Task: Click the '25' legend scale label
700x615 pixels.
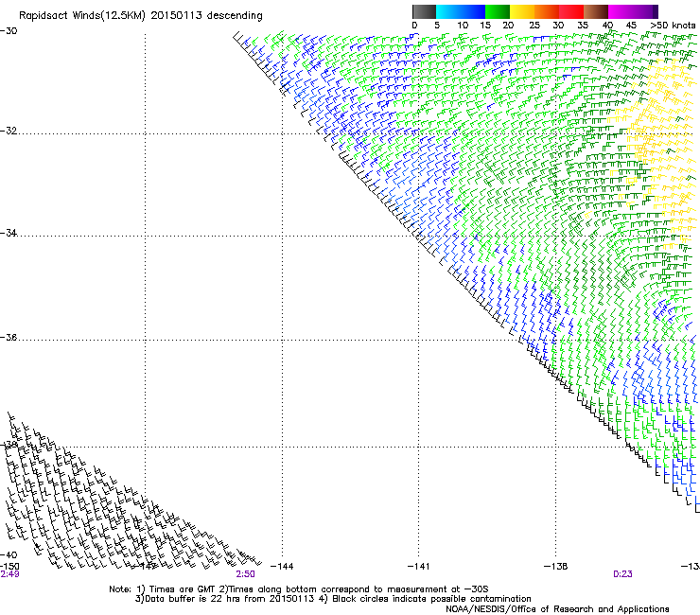Action: click(534, 26)
